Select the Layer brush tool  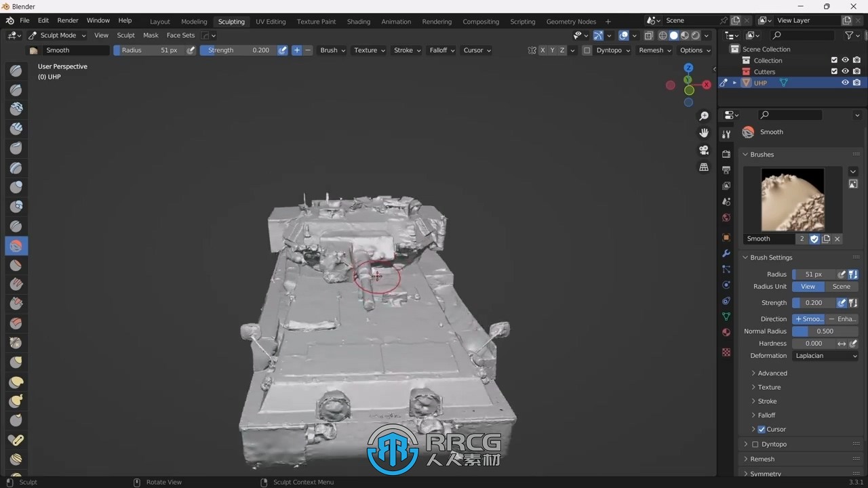pos(16,168)
